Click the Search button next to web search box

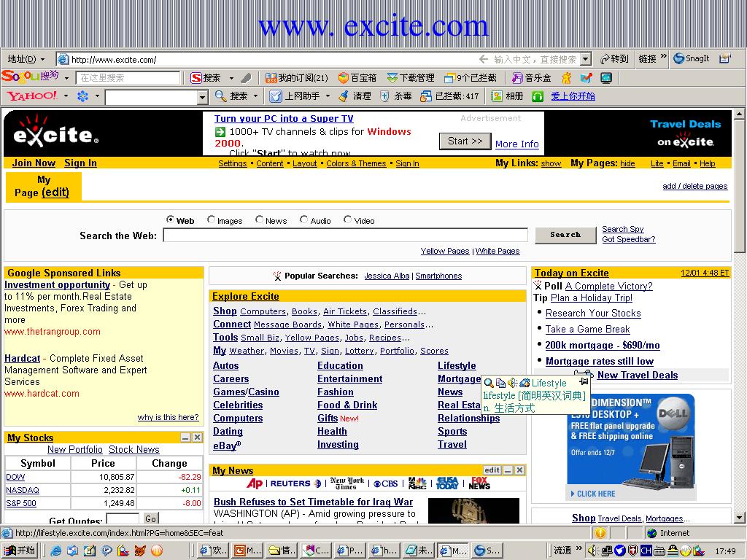click(565, 235)
